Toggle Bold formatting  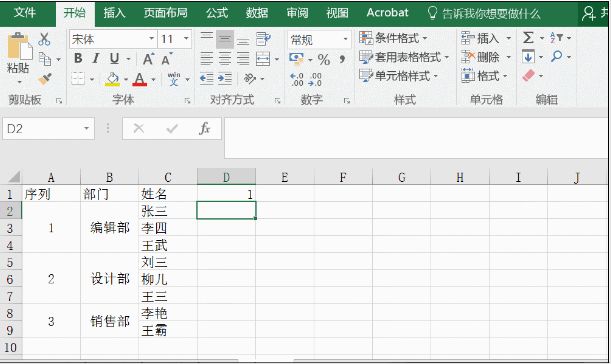(78, 58)
